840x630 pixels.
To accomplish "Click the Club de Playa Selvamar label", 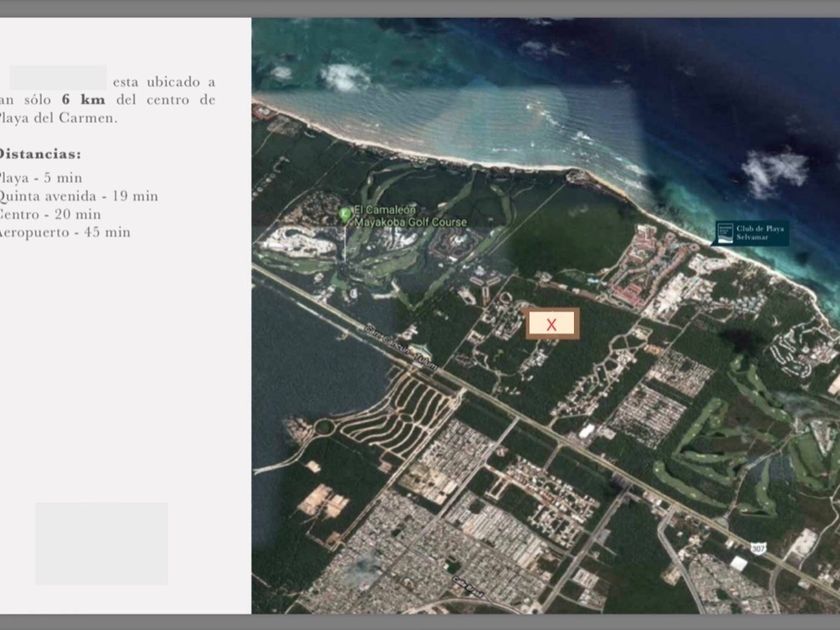I will click(761, 234).
